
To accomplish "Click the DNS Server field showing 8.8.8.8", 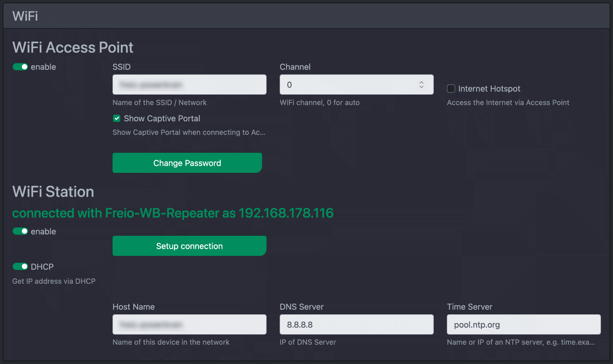I will (x=356, y=324).
